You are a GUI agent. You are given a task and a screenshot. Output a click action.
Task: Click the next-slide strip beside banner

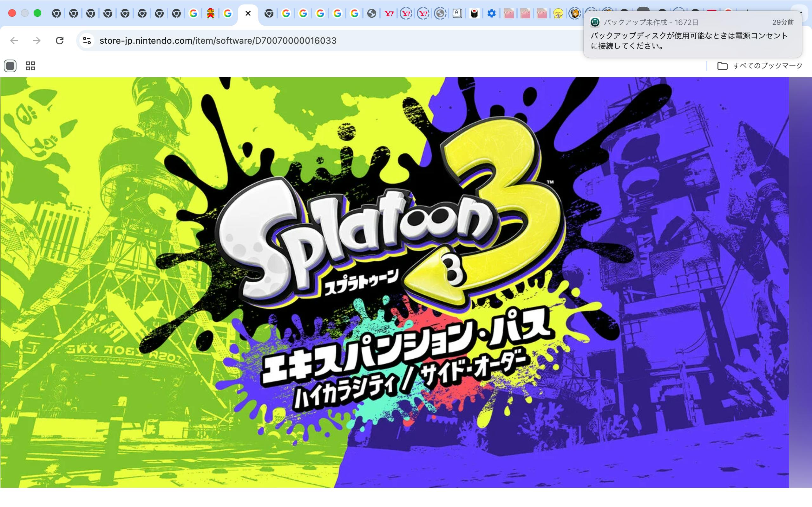[x=800, y=282]
